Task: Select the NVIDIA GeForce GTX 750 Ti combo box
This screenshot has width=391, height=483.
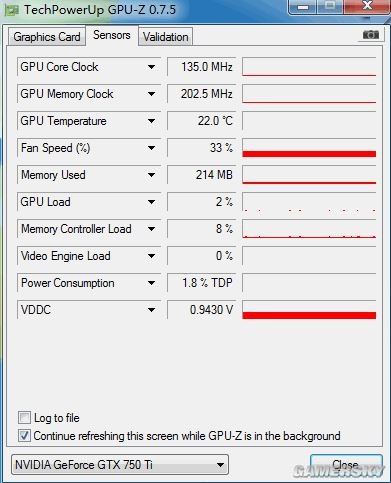Action: (x=120, y=464)
